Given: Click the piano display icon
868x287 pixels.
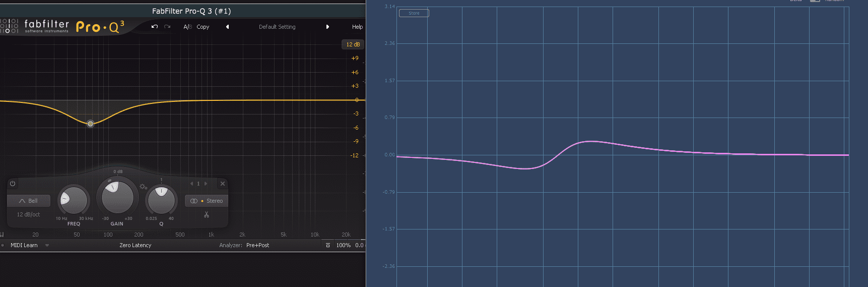Looking at the screenshot, I should [2, 235].
